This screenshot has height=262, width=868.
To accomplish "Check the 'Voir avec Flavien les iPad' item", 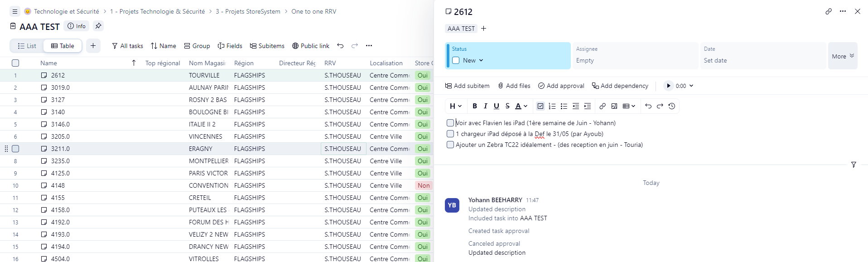I will (x=450, y=123).
